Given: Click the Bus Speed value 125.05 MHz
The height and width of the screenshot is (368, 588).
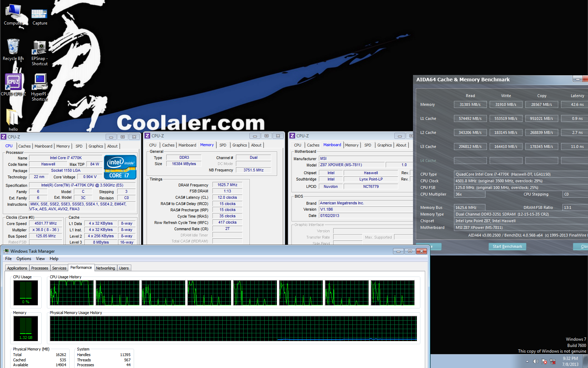Looking at the screenshot, I should tap(45, 236).
